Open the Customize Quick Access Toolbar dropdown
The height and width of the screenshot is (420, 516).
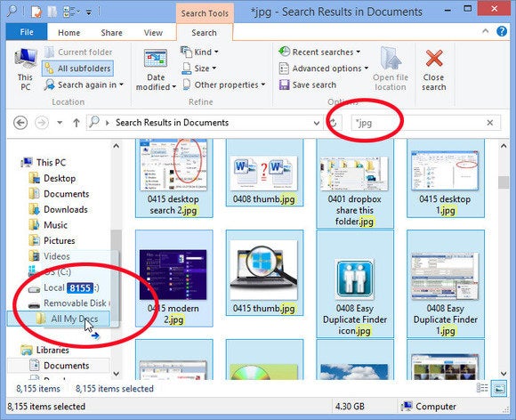tap(89, 12)
